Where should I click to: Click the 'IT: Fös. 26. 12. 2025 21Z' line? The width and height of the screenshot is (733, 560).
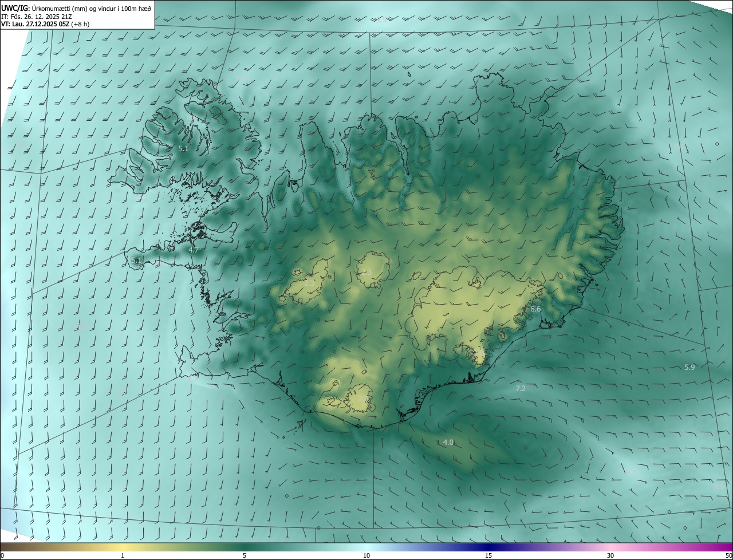[x=37, y=16]
